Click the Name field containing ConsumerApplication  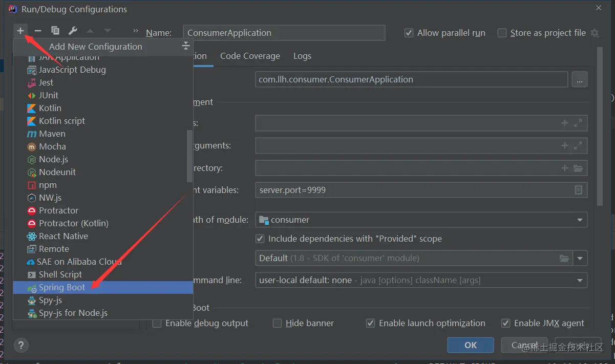tap(284, 33)
